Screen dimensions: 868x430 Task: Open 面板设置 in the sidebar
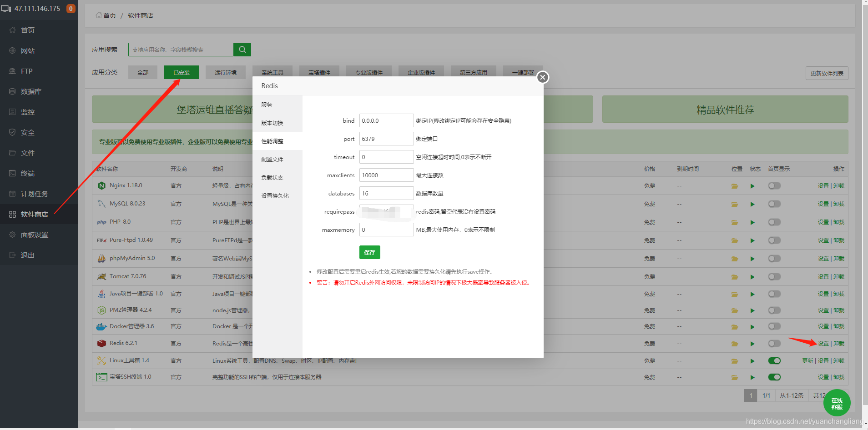39,235
